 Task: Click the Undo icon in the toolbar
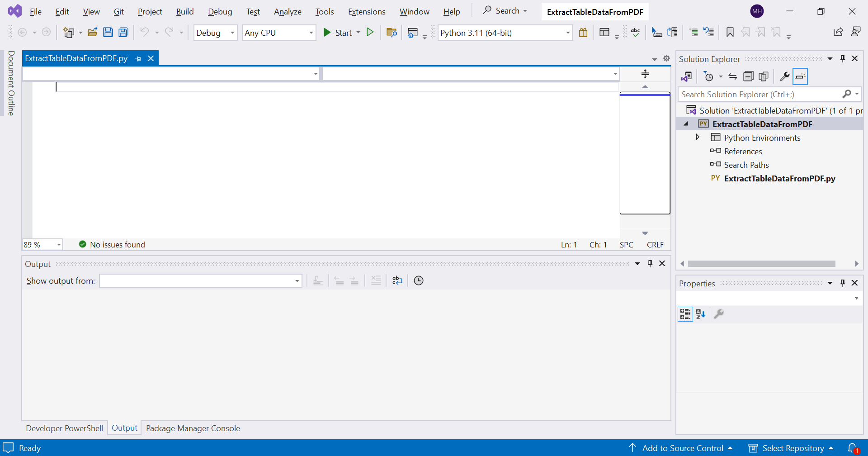(145, 32)
